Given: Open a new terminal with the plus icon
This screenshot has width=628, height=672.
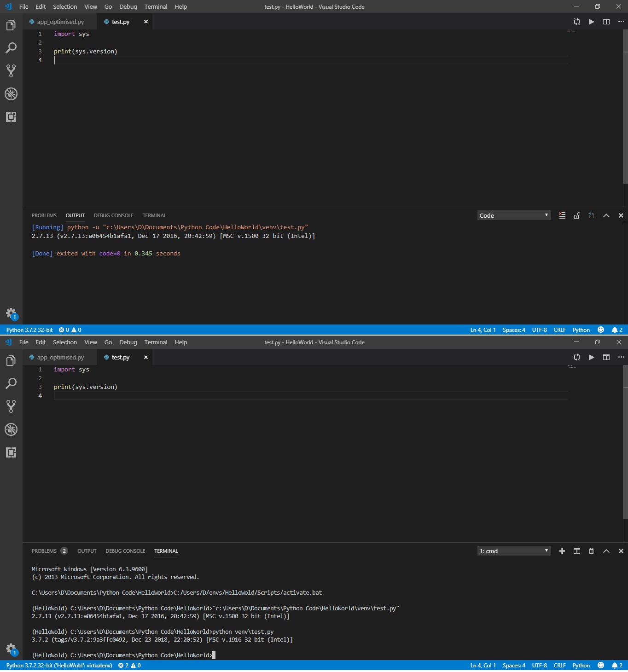Looking at the screenshot, I should pos(562,550).
